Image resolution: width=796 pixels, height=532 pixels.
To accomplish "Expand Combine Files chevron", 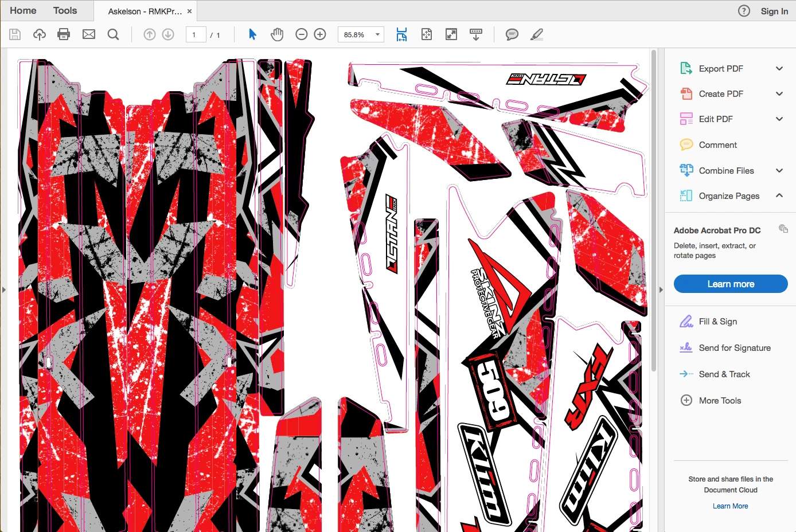I will tap(779, 170).
